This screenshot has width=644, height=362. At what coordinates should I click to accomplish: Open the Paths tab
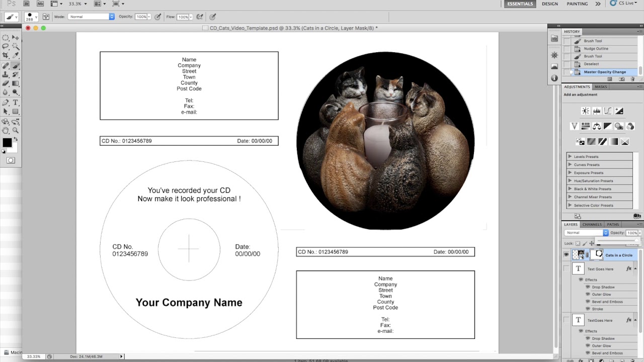[x=613, y=224]
